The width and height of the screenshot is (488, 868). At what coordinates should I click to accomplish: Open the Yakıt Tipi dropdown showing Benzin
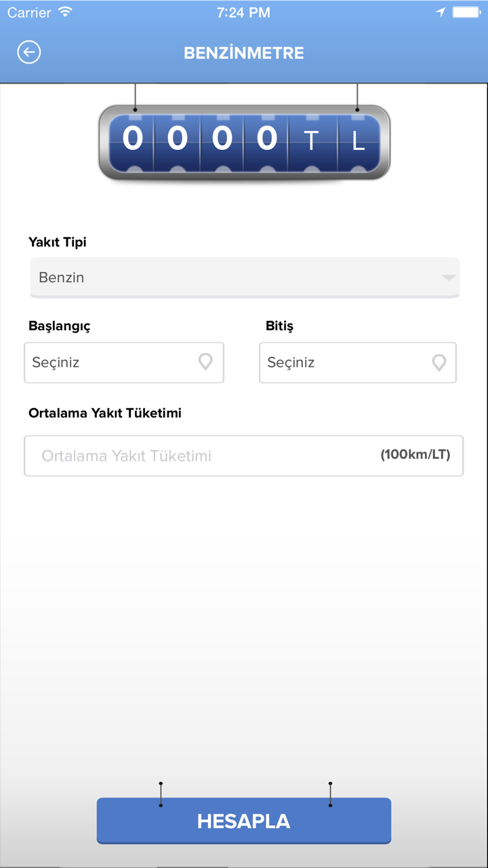click(244, 277)
